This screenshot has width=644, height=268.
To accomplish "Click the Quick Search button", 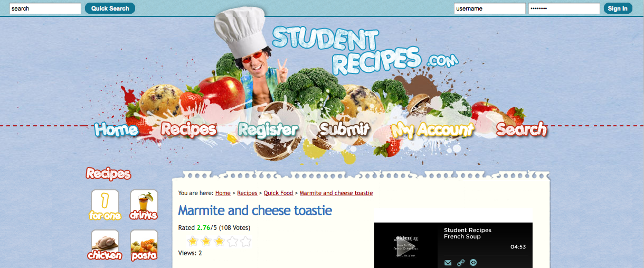I will coord(110,8).
